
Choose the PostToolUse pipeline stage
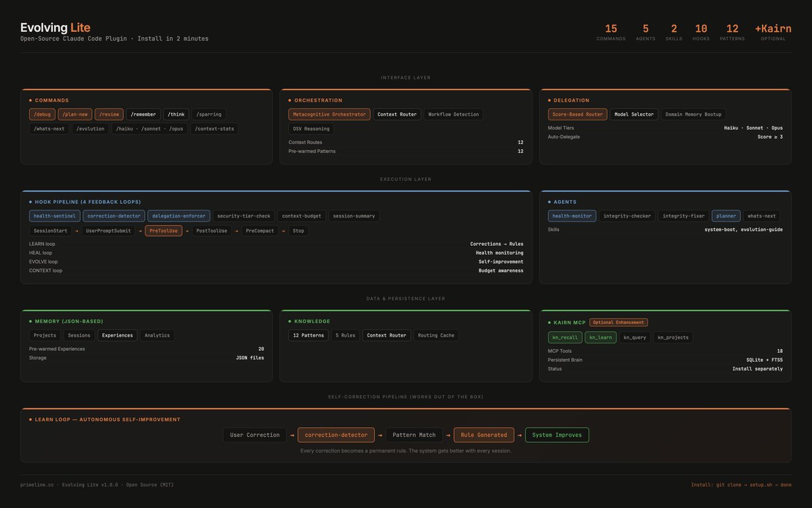pyautogui.click(x=212, y=231)
